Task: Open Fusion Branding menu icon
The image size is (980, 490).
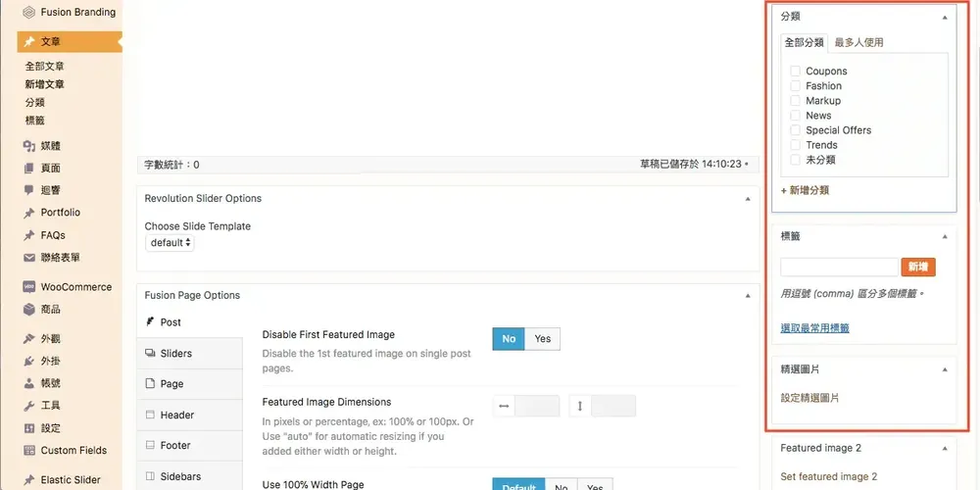Action: [28, 12]
